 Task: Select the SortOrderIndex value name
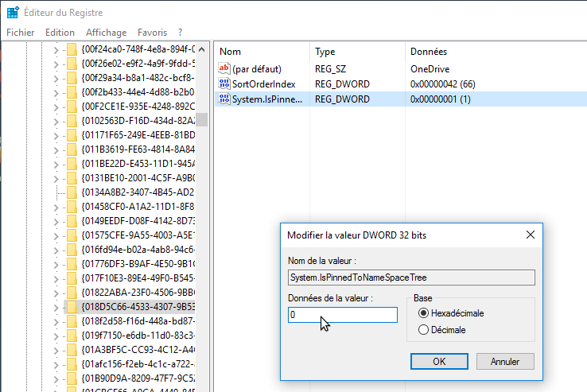click(263, 83)
